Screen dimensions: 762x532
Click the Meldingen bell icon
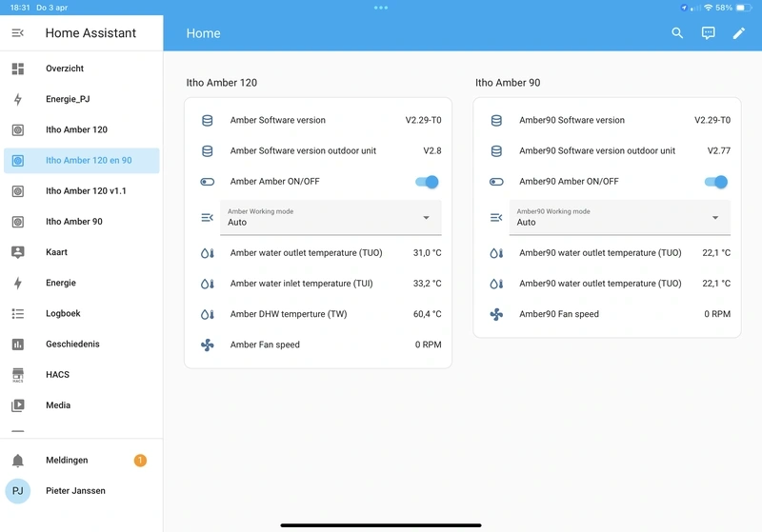[18, 461]
